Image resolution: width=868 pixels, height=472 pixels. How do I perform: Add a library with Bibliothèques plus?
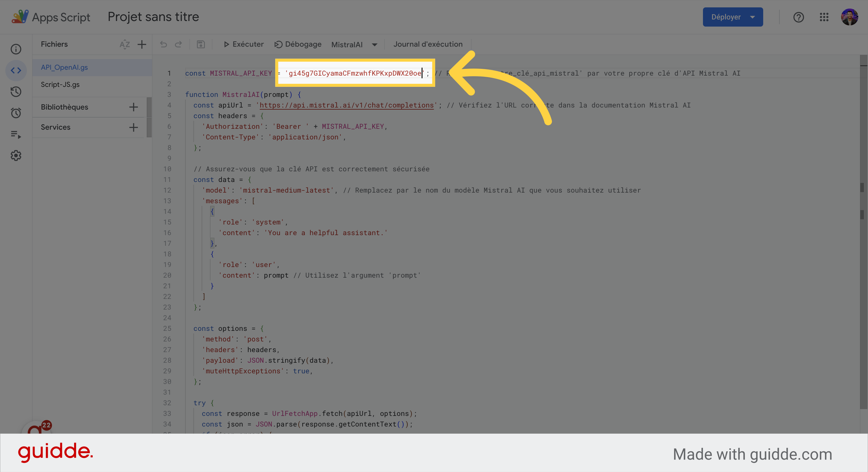coord(133,107)
